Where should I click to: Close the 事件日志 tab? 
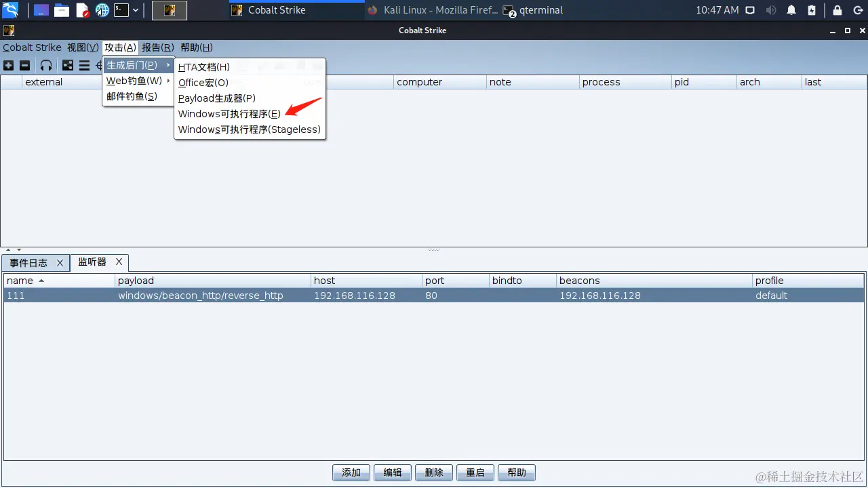click(60, 263)
